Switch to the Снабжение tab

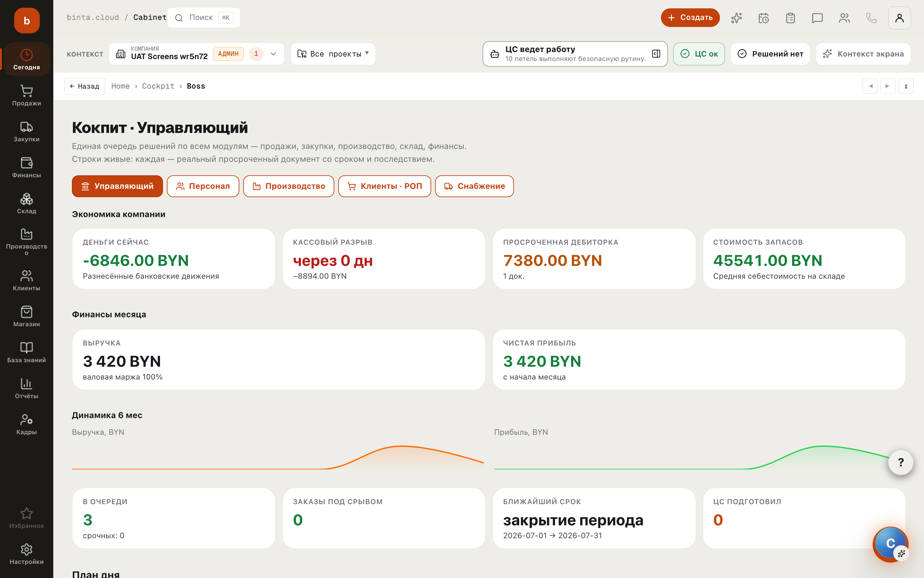click(474, 186)
